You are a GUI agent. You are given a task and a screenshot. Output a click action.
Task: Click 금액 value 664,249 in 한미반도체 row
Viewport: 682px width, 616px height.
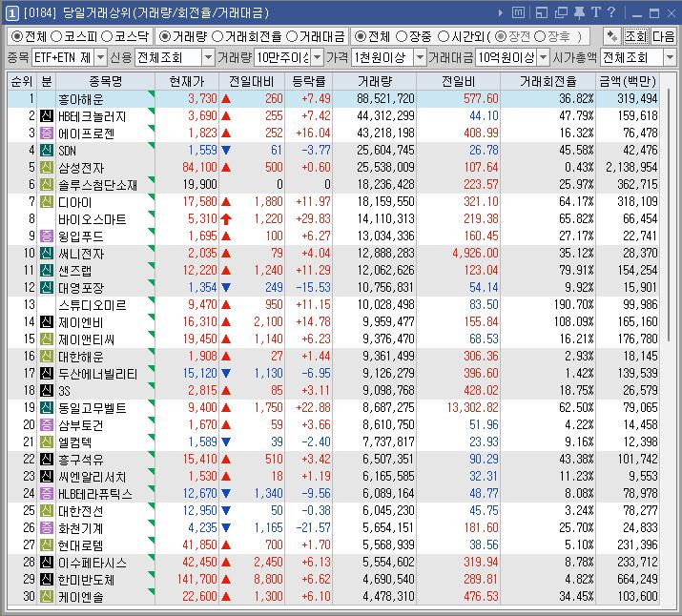click(x=637, y=580)
